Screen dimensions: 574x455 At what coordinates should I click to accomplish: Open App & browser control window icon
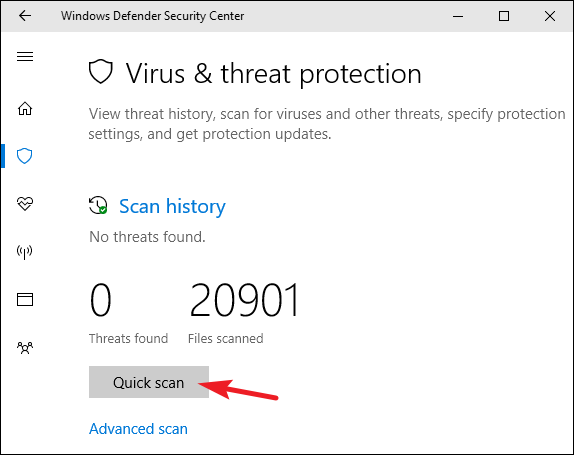25,299
